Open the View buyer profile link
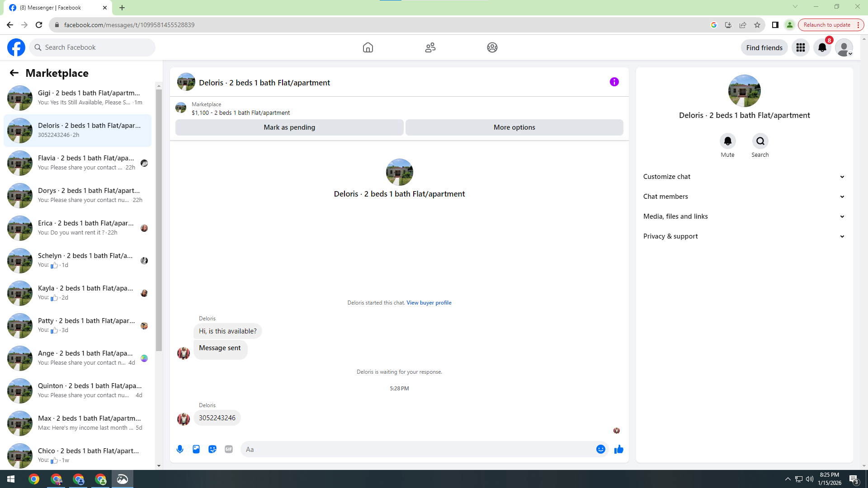868x488 pixels. click(x=429, y=303)
